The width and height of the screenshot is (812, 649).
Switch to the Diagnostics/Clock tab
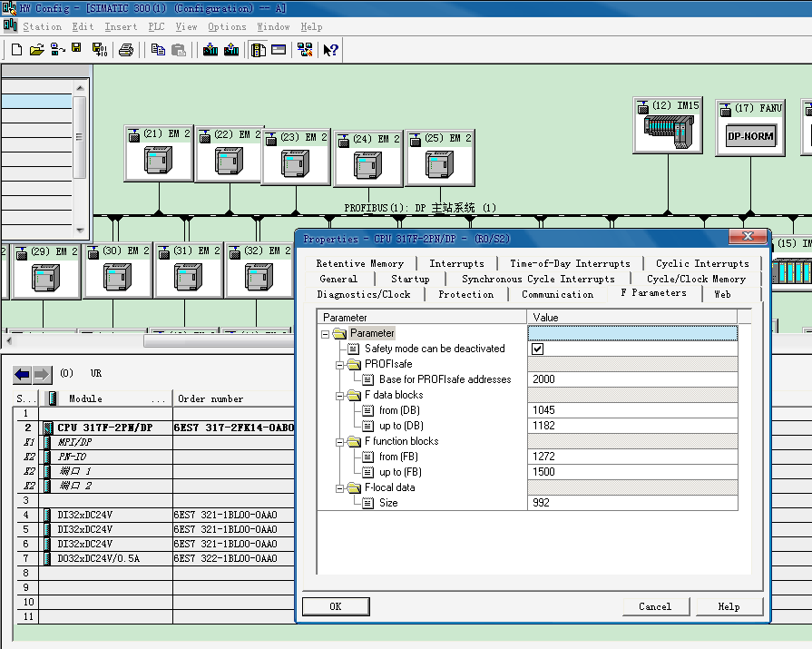point(363,294)
